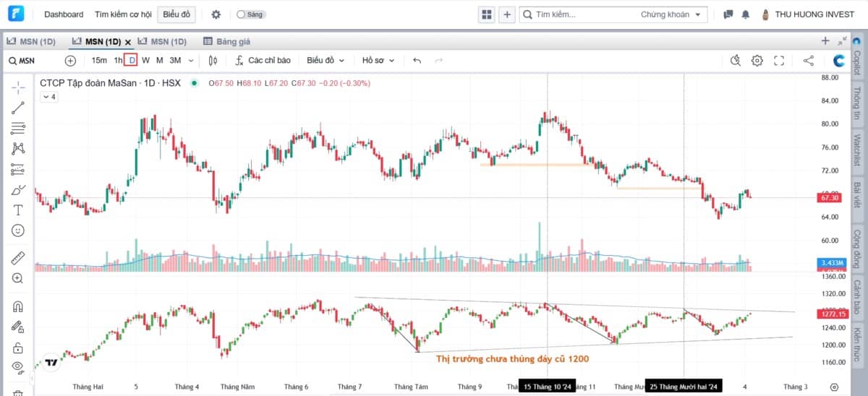Screen dimensions: 868x396
Task: Open the THU HUONG INVEST account menu
Action: click(x=809, y=14)
